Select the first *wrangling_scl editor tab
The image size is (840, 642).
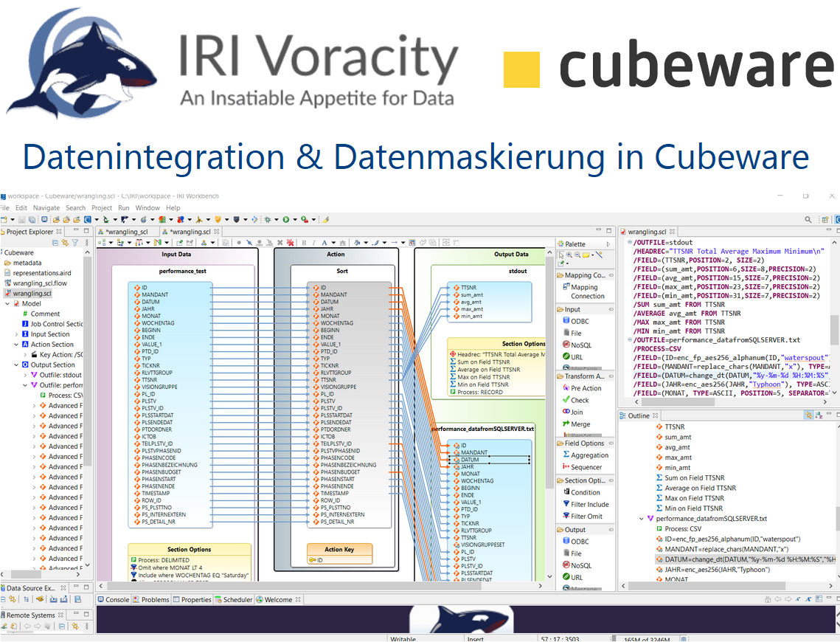[127, 232]
